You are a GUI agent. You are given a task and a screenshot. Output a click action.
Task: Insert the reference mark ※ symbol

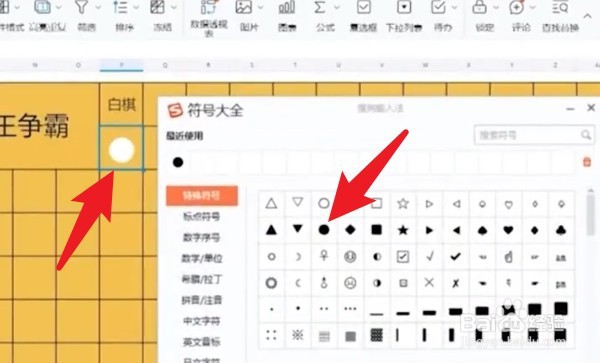pos(298,335)
